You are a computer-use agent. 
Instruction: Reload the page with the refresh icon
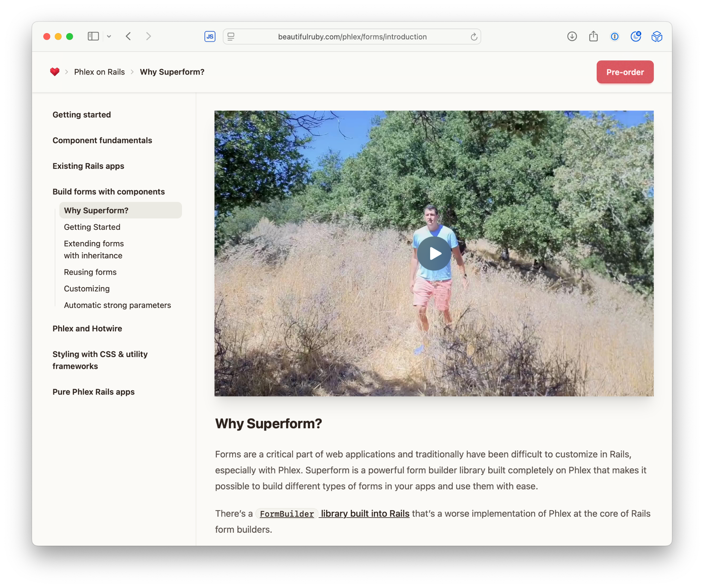[474, 37]
